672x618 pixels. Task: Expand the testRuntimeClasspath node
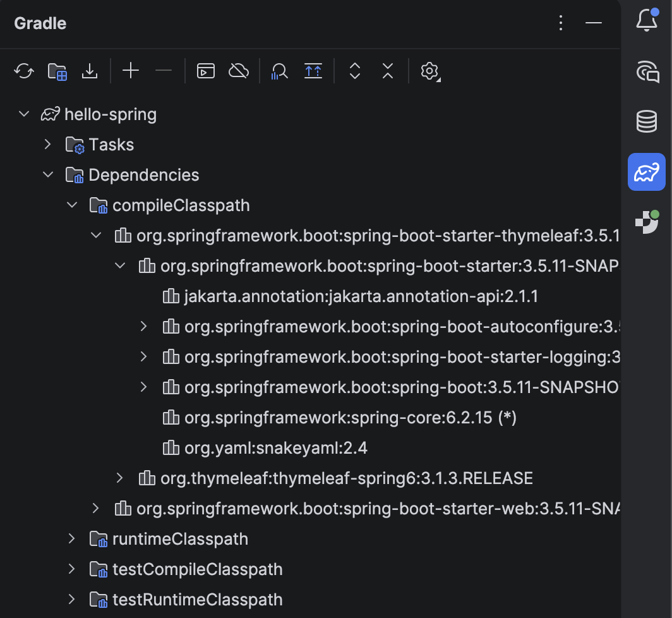(x=71, y=600)
